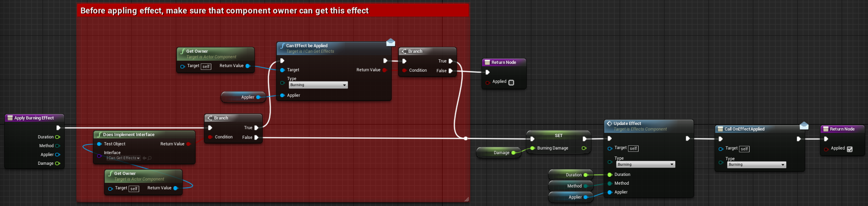868x206 pixels.
Task: Open Type dropdown in Can Effect be Applied
Action: coord(318,85)
